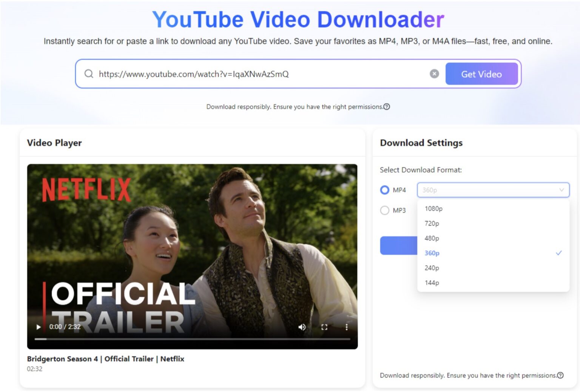Select the 240p quality option
Image resolution: width=580 pixels, height=392 pixels.
tap(432, 268)
